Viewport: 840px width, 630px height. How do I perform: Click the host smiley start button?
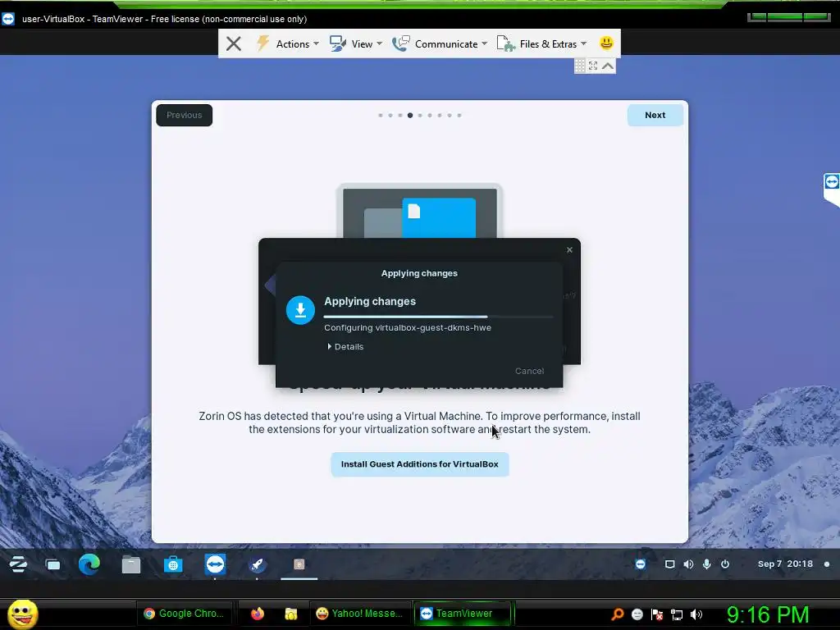22,614
